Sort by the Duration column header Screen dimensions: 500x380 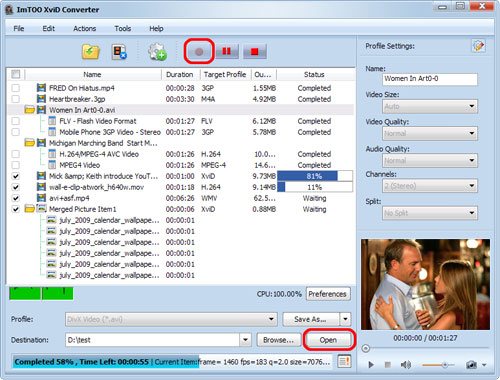coord(180,74)
